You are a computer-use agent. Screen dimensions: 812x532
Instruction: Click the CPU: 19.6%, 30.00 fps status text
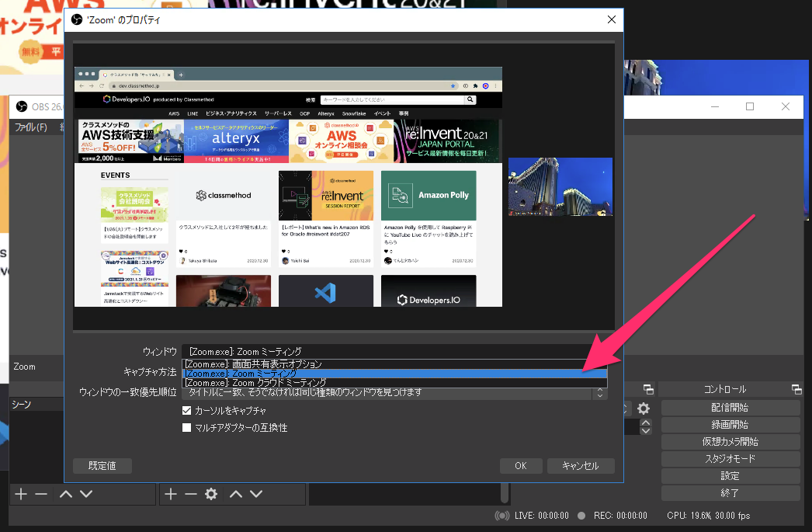pyautogui.click(x=709, y=516)
